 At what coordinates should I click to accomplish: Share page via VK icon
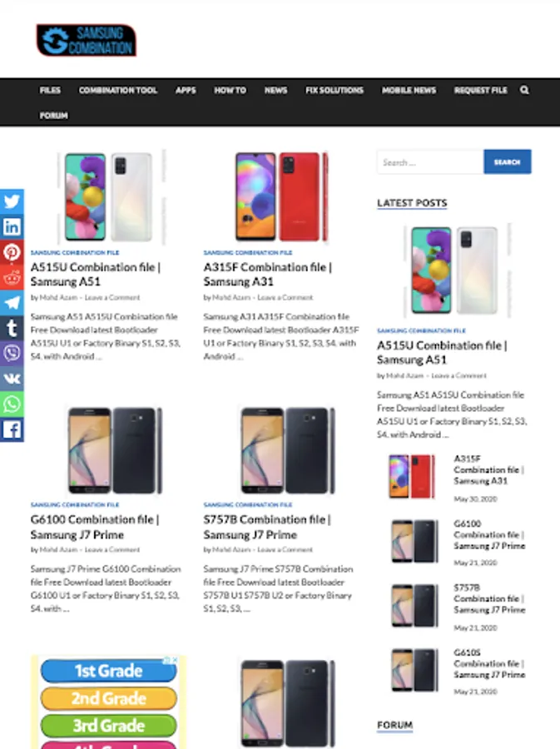tap(12, 379)
